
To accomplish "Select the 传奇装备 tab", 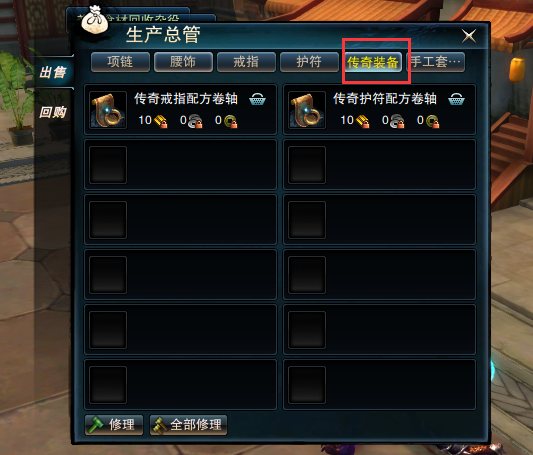I will [373, 62].
